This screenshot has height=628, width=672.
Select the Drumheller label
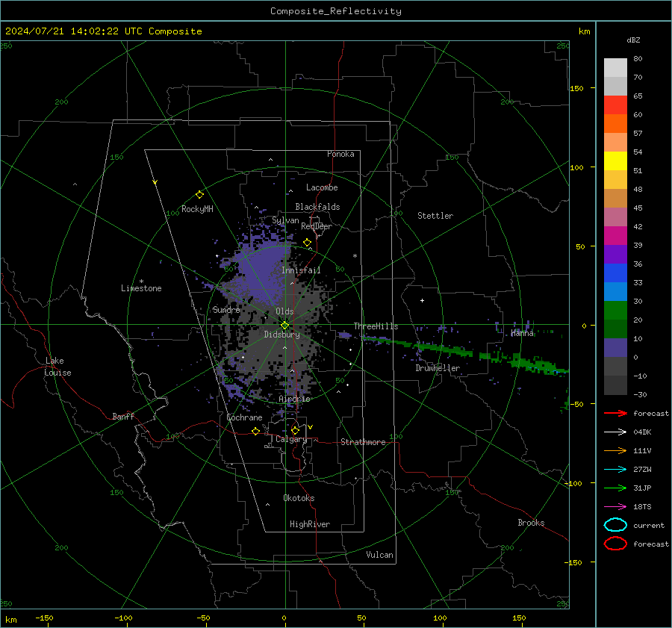pyautogui.click(x=438, y=368)
